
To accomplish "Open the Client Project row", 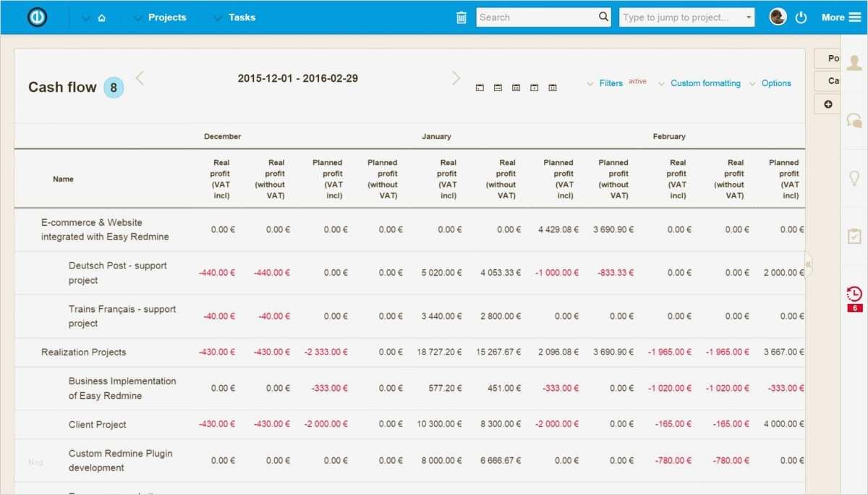I will coord(97,425).
